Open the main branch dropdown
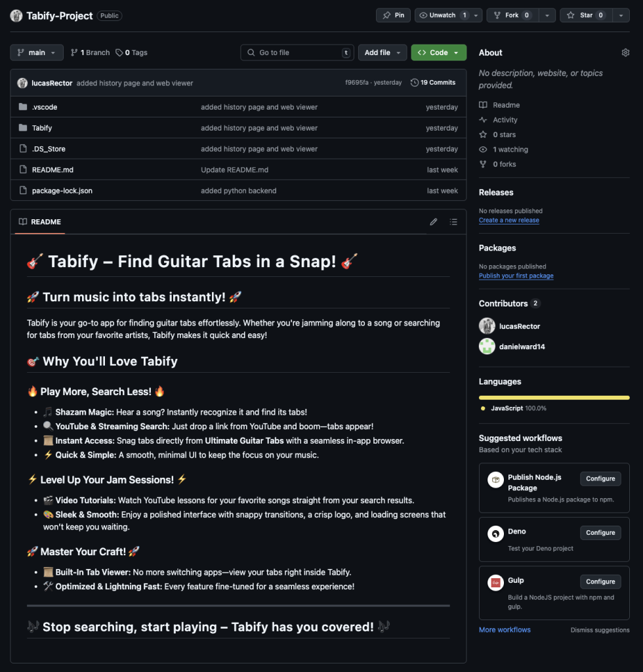Image resolution: width=643 pixels, height=672 pixels. pos(37,52)
